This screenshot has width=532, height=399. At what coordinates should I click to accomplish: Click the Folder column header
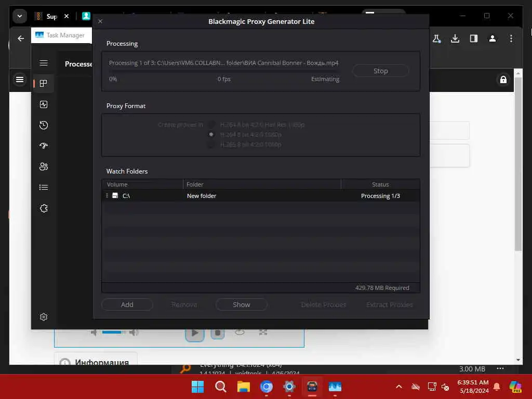coord(262,184)
